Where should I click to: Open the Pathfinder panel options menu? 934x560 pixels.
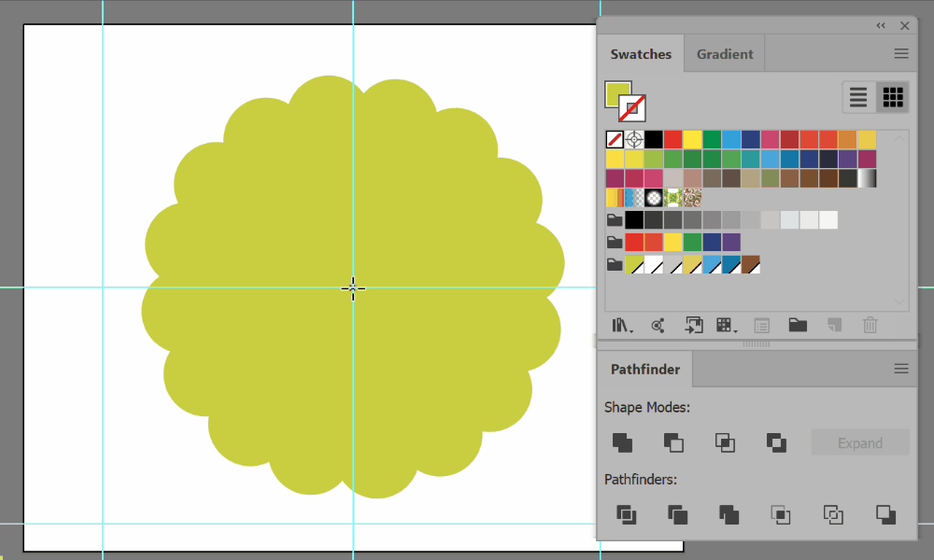900,369
